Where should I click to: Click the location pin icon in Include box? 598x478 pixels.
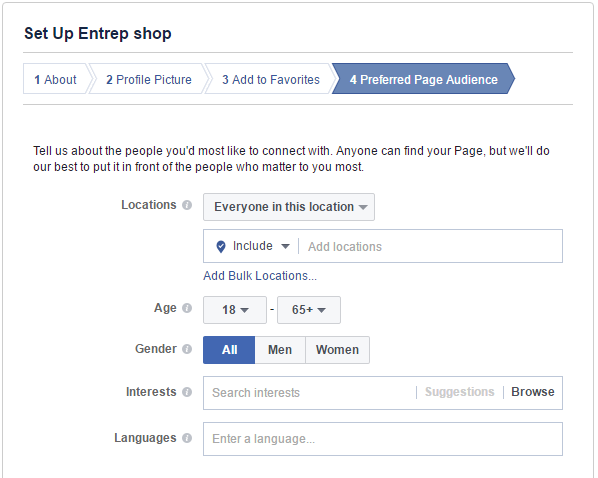pos(221,246)
